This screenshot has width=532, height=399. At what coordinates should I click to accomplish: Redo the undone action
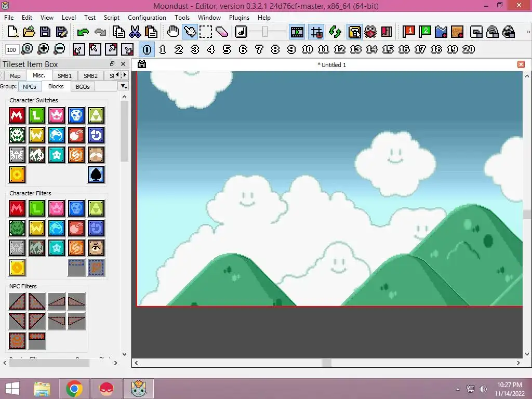[x=100, y=32]
